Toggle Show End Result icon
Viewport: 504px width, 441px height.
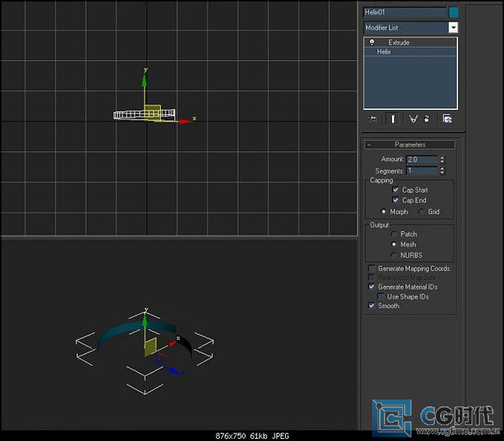point(393,119)
